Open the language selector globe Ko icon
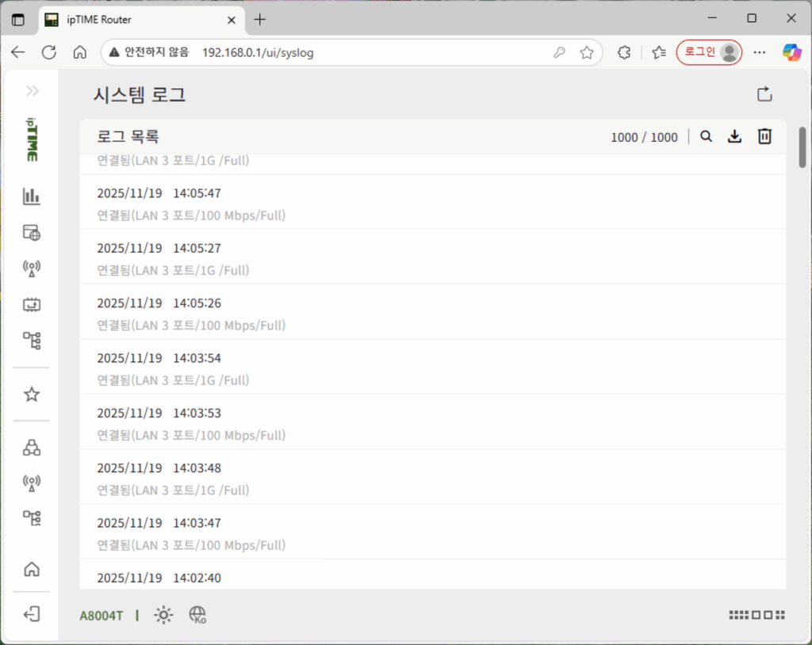This screenshot has height=645, width=812. tap(197, 616)
